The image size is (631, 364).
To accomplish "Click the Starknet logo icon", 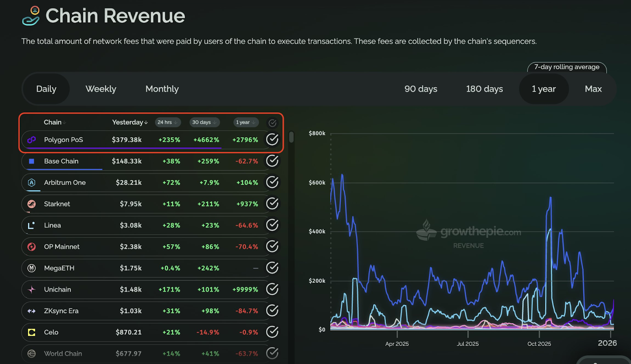I will (32, 204).
